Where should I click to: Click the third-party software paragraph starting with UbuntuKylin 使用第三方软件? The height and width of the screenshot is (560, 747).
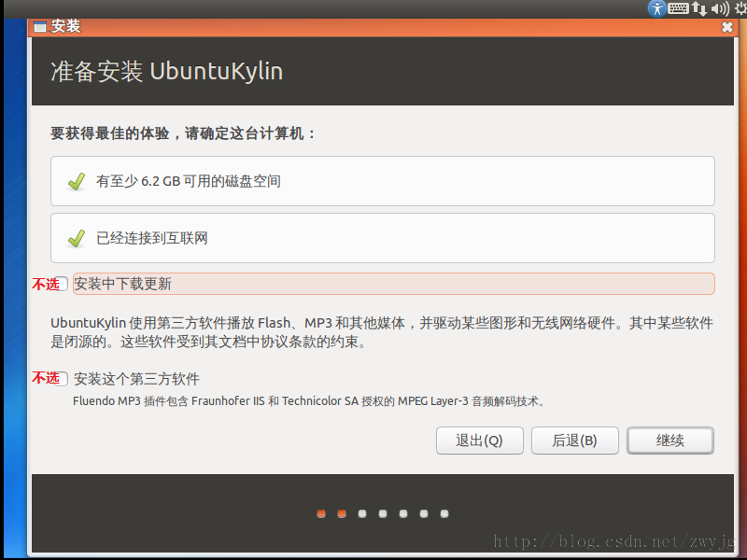(382, 332)
